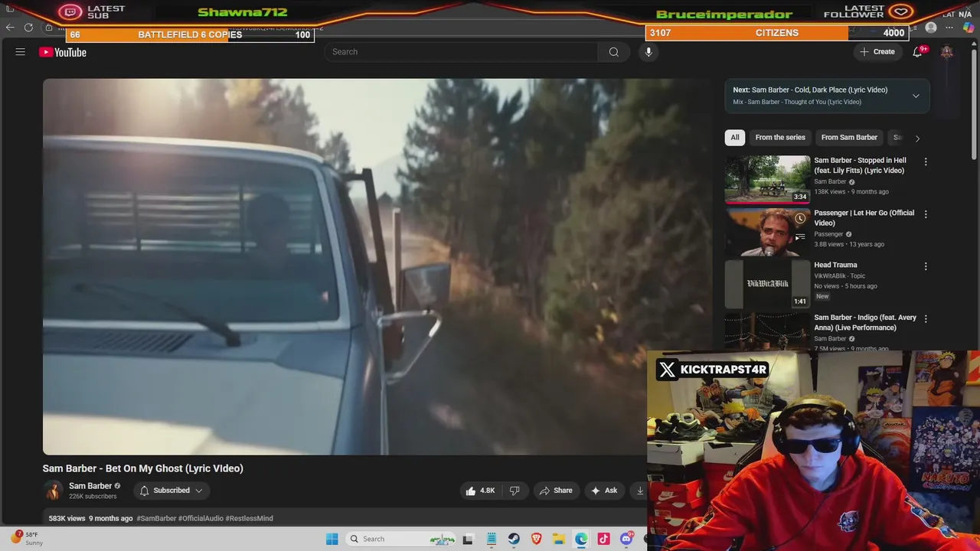Share the video
The width and height of the screenshot is (980, 551).
(x=555, y=491)
